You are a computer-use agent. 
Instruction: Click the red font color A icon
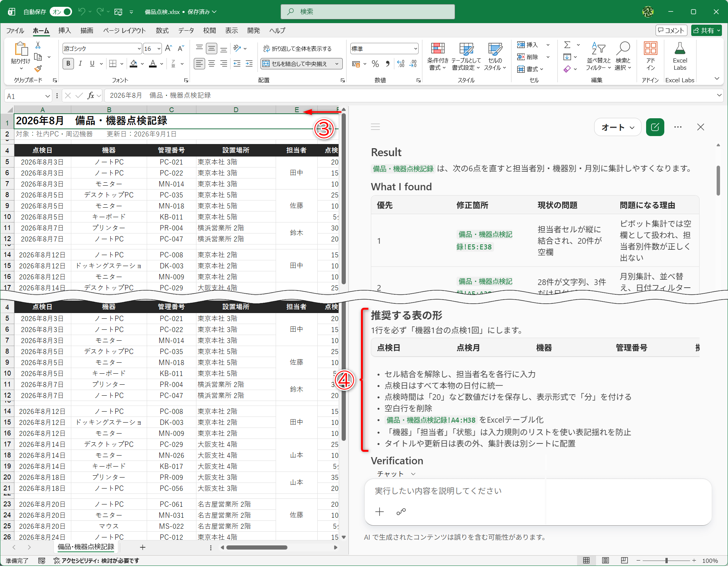coord(153,64)
